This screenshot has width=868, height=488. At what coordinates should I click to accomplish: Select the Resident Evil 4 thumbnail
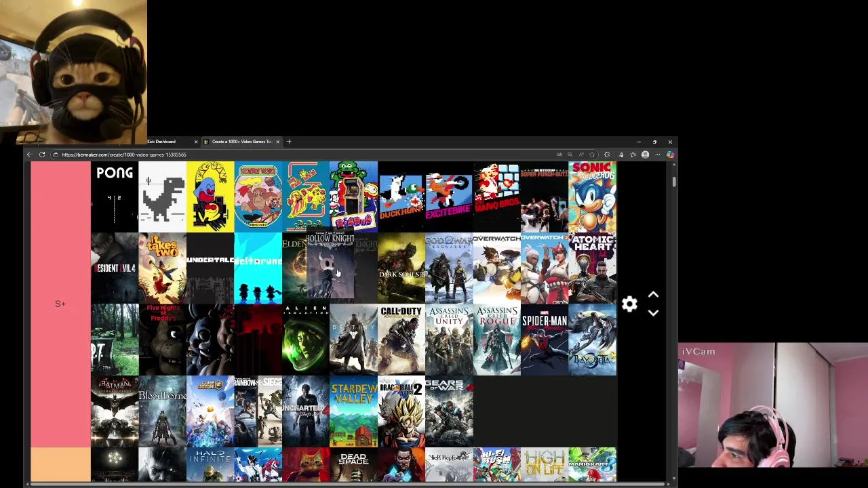click(115, 268)
